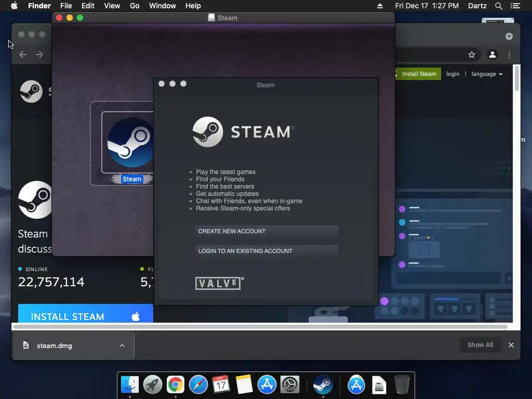Image resolution: width=532 pixels, height=399 pixels.
Task: Bookmark this page with the star icon
Action: 472,55
